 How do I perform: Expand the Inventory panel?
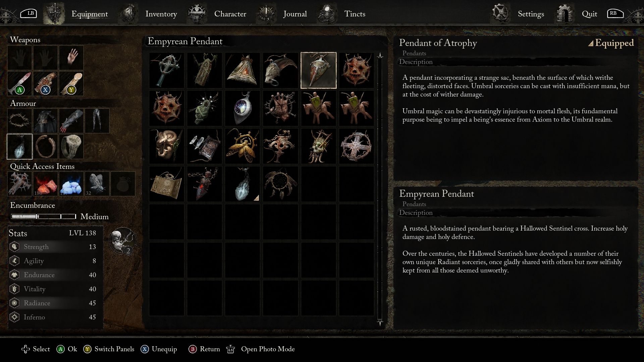coord(161,14)
